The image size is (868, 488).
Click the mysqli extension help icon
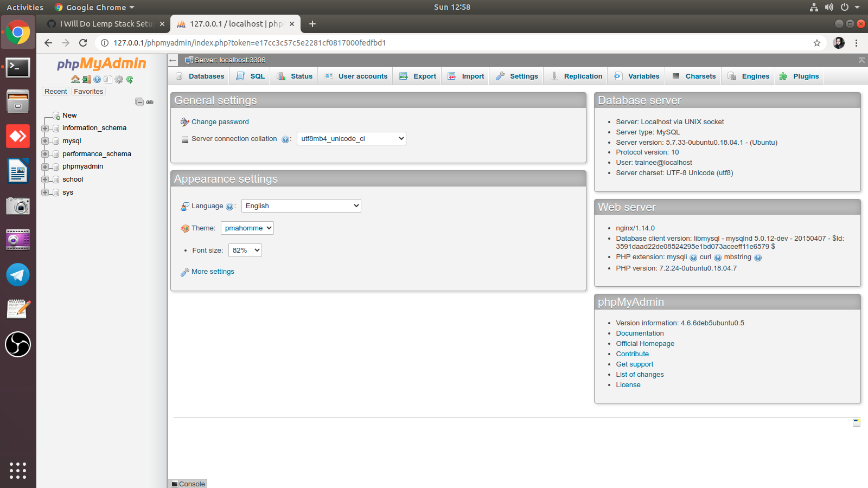pyautogui.click(x=693, y=258)
